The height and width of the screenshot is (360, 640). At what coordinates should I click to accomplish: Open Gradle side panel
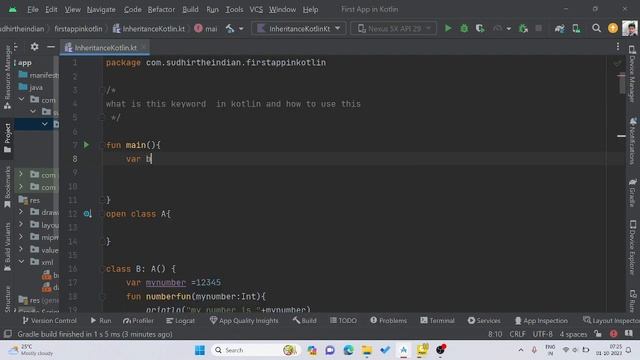point(632,192)
